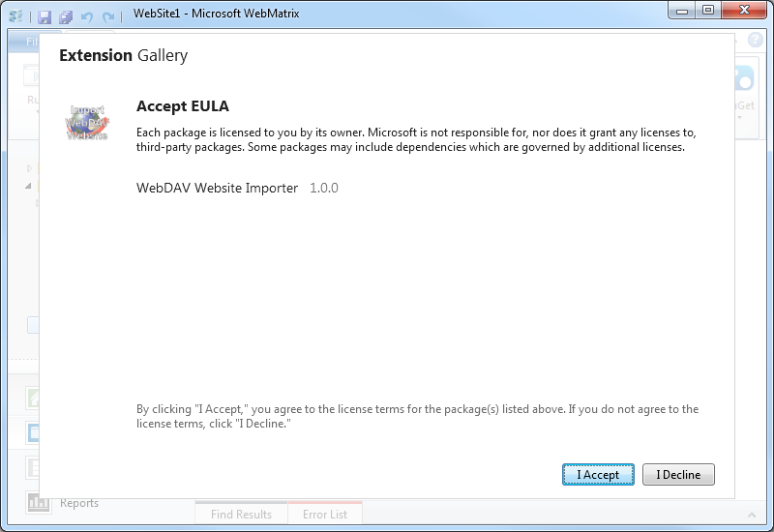Click the blue Help question mark icon

(756, 41)
